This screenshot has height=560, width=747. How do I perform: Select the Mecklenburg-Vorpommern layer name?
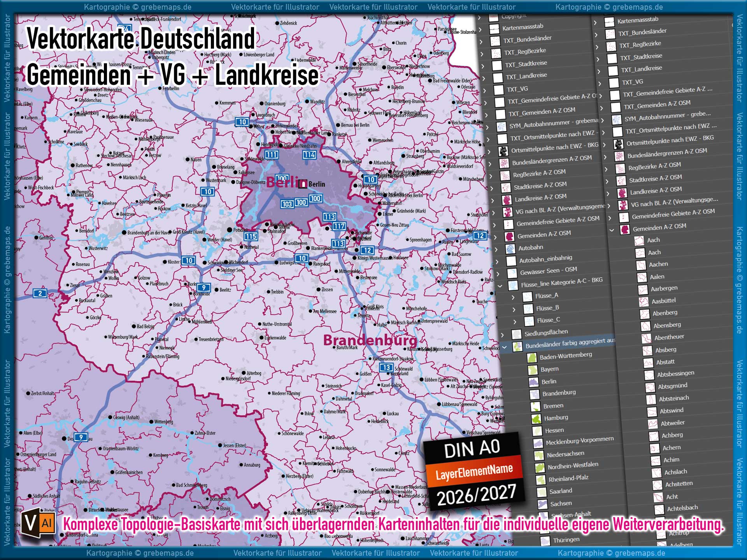point(580,441)
